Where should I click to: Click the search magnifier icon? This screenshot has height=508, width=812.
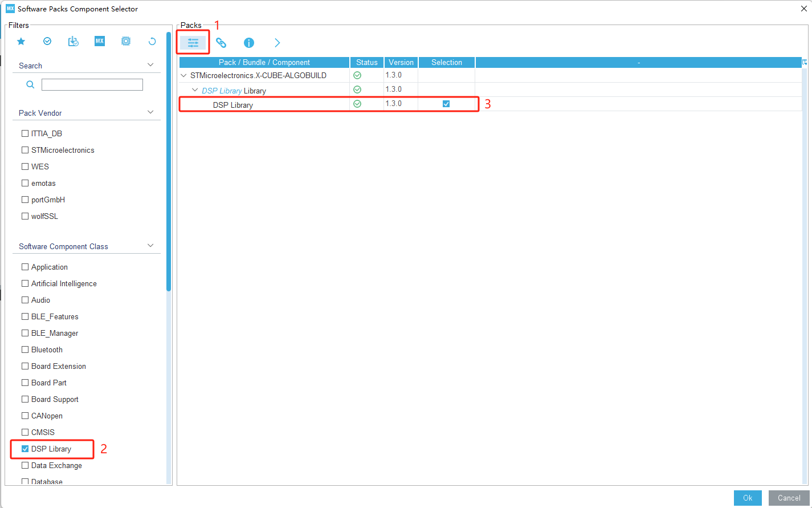click(31, 84)
